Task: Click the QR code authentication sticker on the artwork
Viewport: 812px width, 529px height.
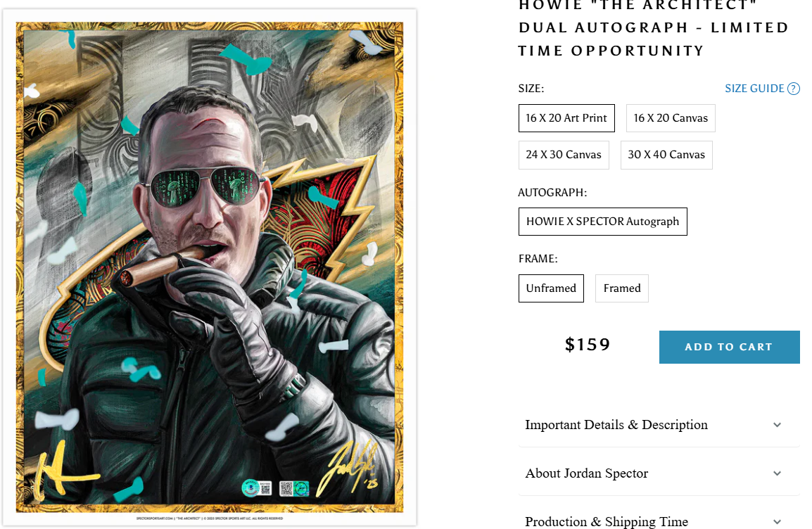Action: click(294, 488)
